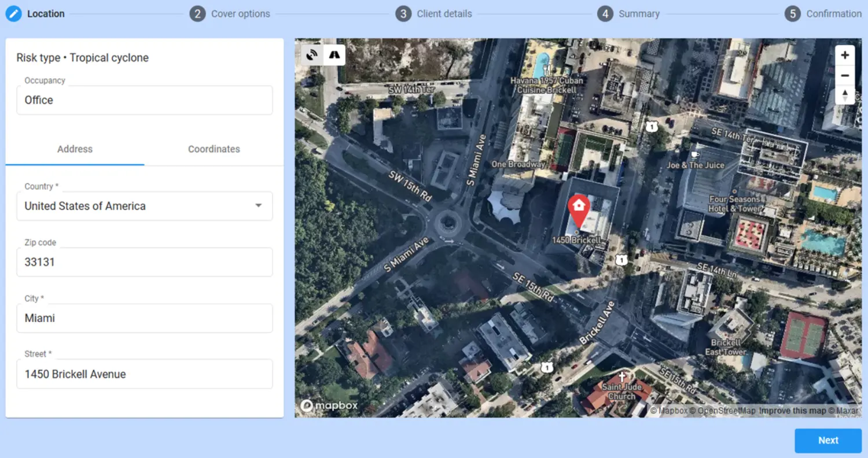The width and height of the screenshot is (868, 458).
Task: Switch to street road map view
Action: point(334,55)
